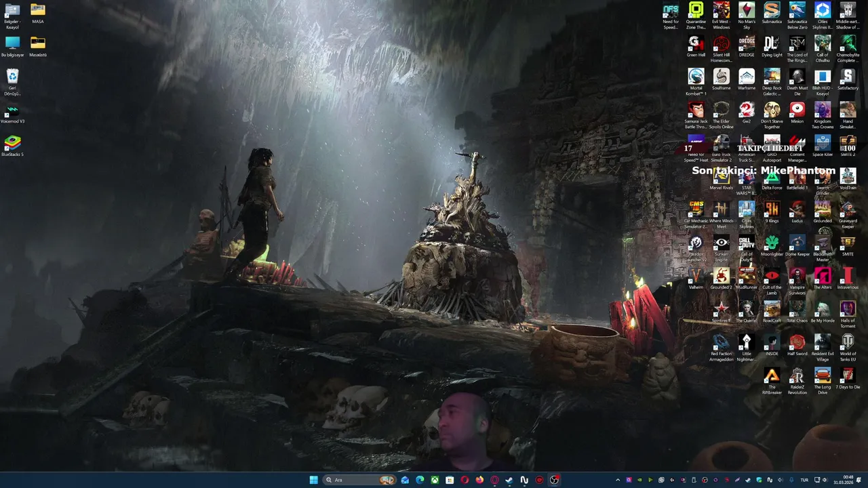Open the Xbox app in taskbar
868x488 pixels.
coord(435,480)
